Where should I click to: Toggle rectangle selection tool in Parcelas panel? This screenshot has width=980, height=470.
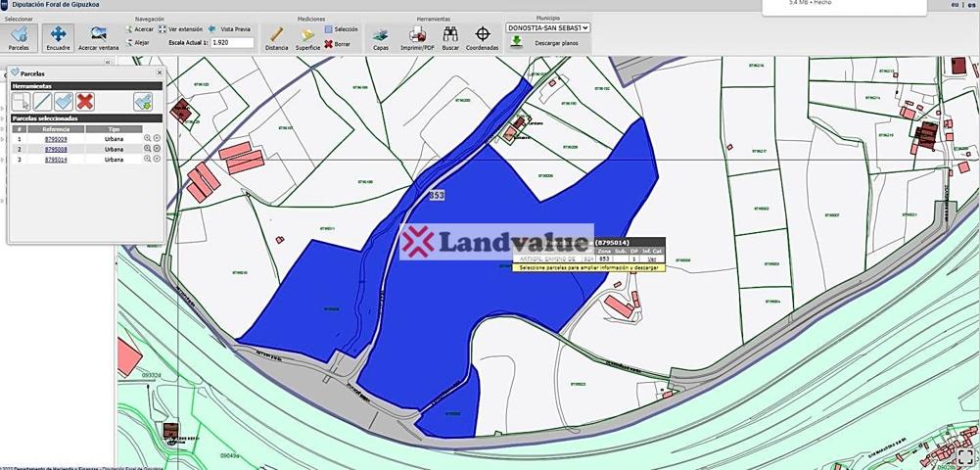point(21,101)
